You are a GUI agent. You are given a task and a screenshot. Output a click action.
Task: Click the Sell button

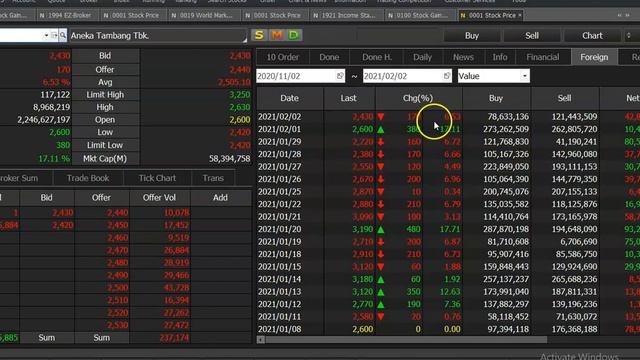(532, 36)
